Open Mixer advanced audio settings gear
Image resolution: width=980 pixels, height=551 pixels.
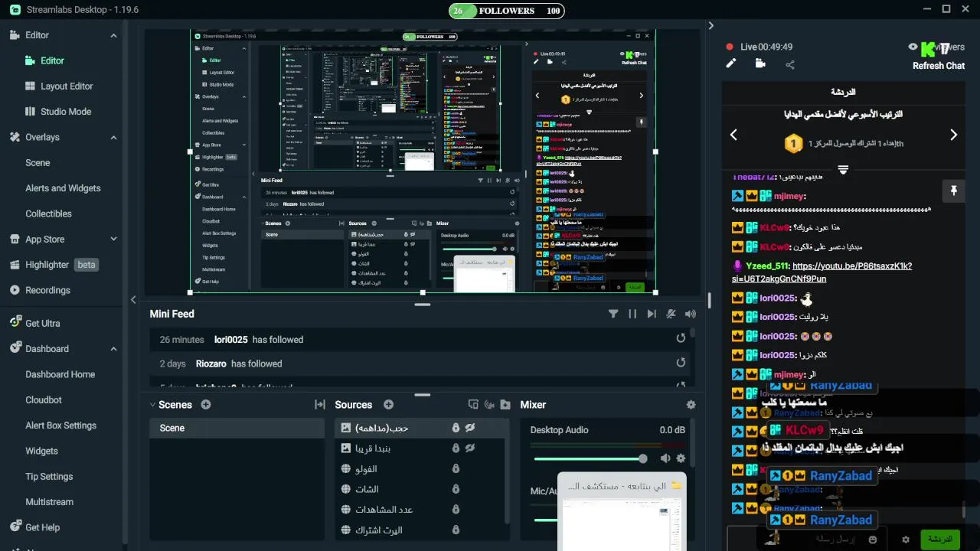tap(691, 405)
